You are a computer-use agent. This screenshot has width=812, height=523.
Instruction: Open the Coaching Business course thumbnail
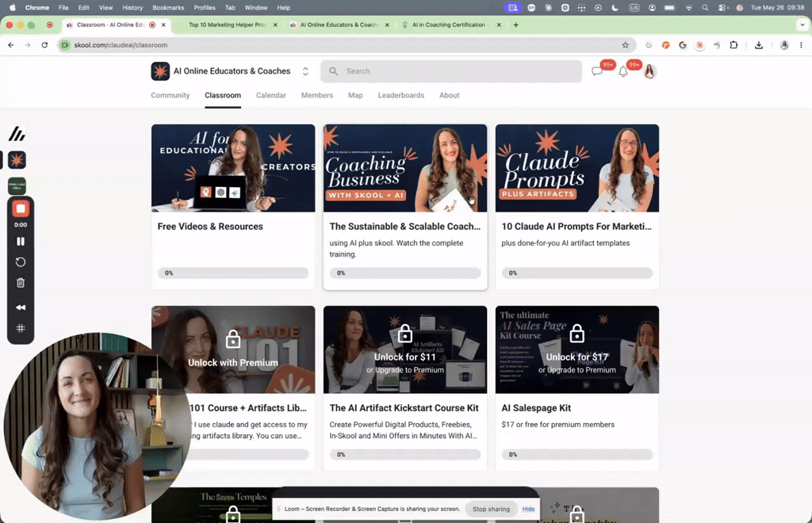tap(405, 168)
